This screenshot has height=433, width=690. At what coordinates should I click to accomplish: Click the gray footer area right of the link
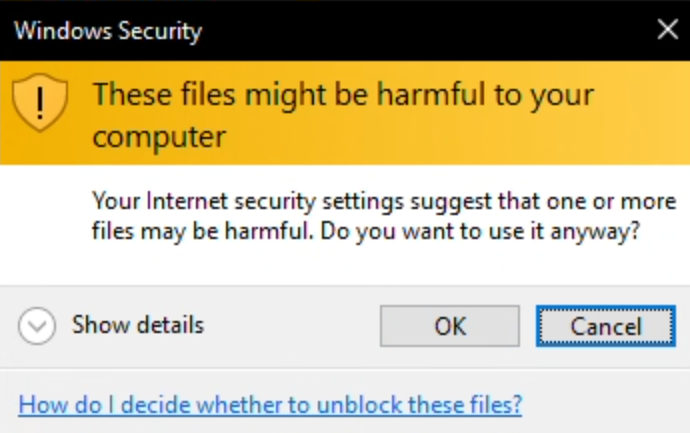click(x=605, y=404)
